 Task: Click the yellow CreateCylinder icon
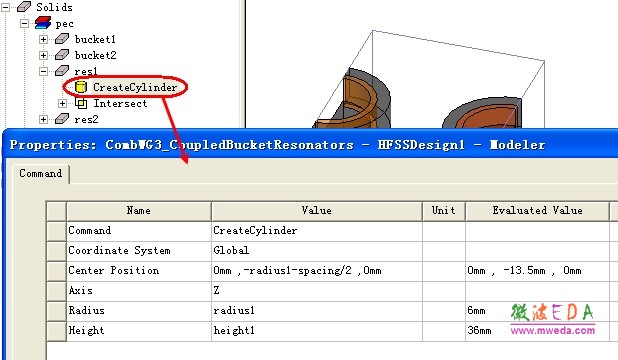point(81,87)
